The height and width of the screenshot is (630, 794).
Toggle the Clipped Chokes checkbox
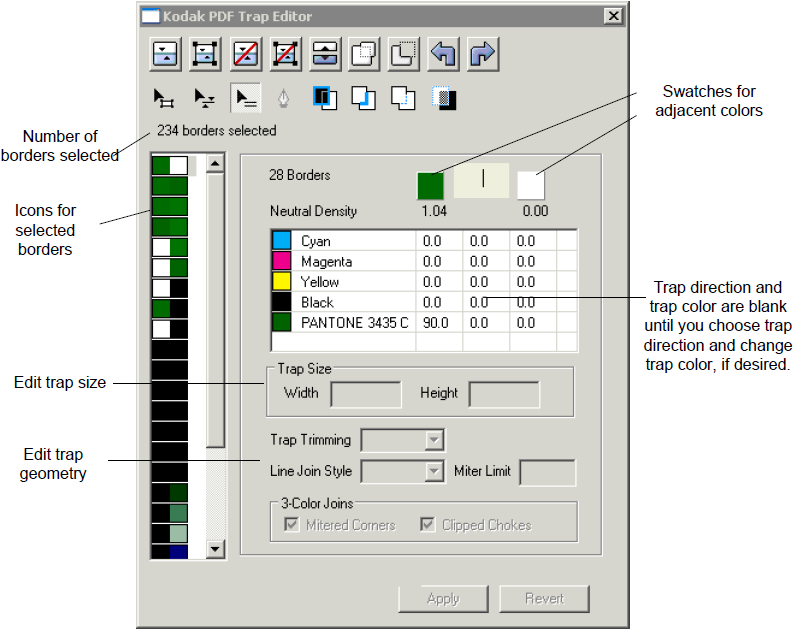tap(427, 525)
